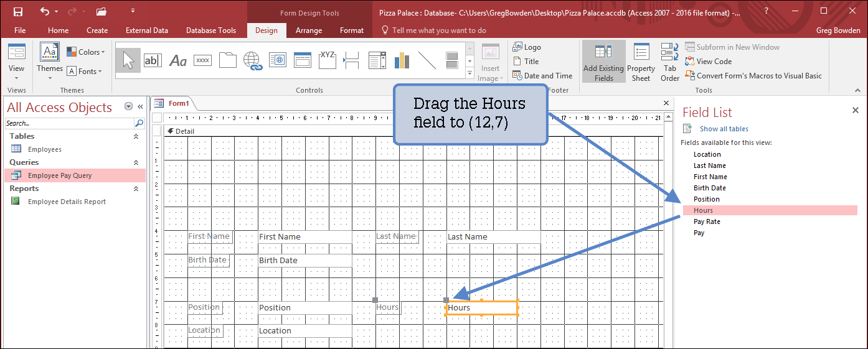Open Customize Quick Access Toolbar dropdown
Screen dimensions: 868x349
(x=133, y=11)
